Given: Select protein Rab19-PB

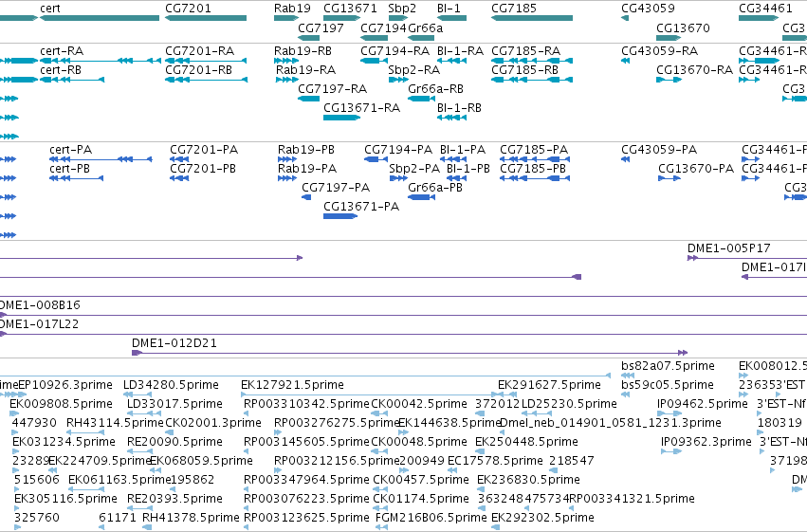Looking at the screenshot, I should (306, 150).
